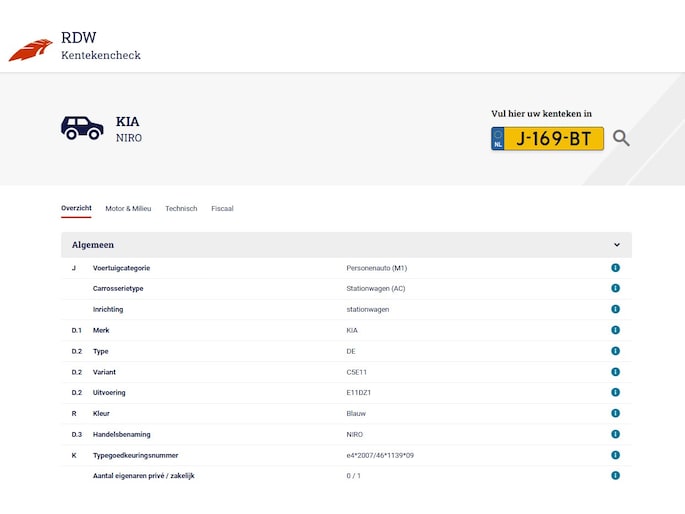
Task: Collapse the Algemeen section chevron
Action: point(616,245)
